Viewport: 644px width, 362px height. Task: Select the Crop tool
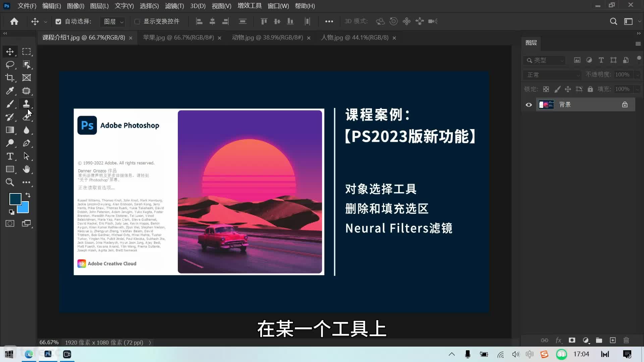click(10, 78)
